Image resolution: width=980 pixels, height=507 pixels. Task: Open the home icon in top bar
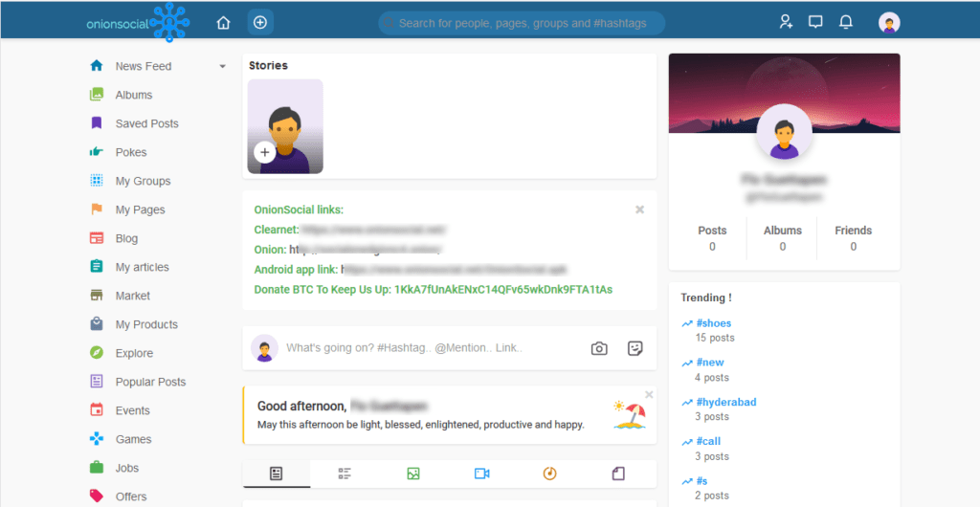point(223,23)
